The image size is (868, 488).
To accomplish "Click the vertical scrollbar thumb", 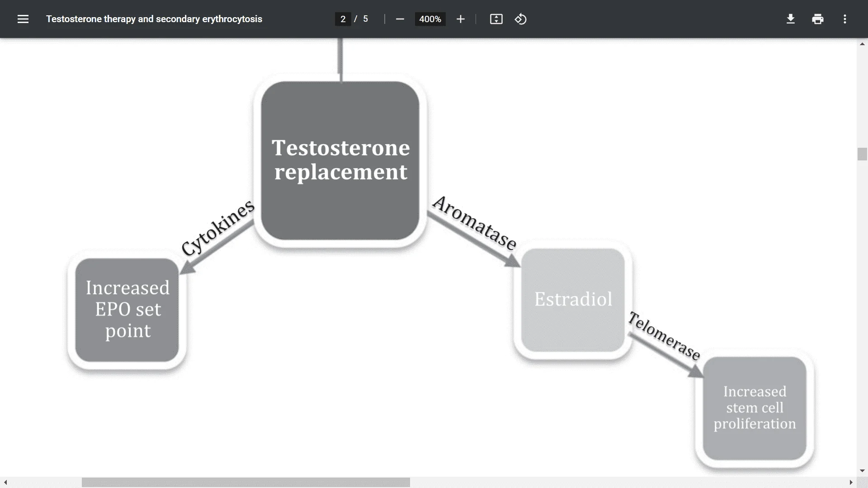I will pyautogui.click(x=862, y=154).
